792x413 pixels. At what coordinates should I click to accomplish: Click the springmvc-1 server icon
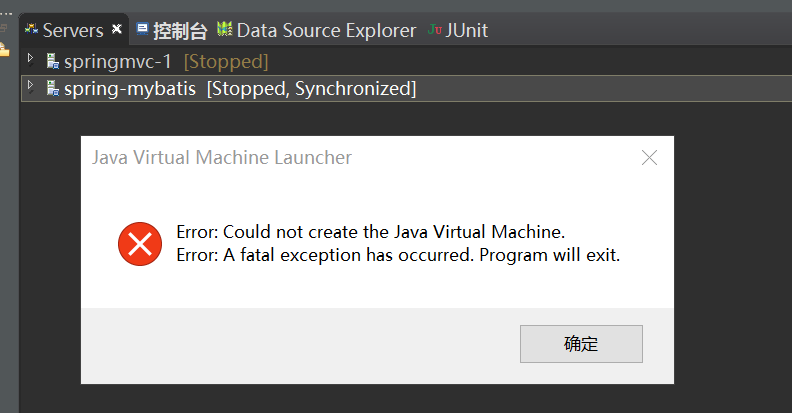(x=53, y=61)
